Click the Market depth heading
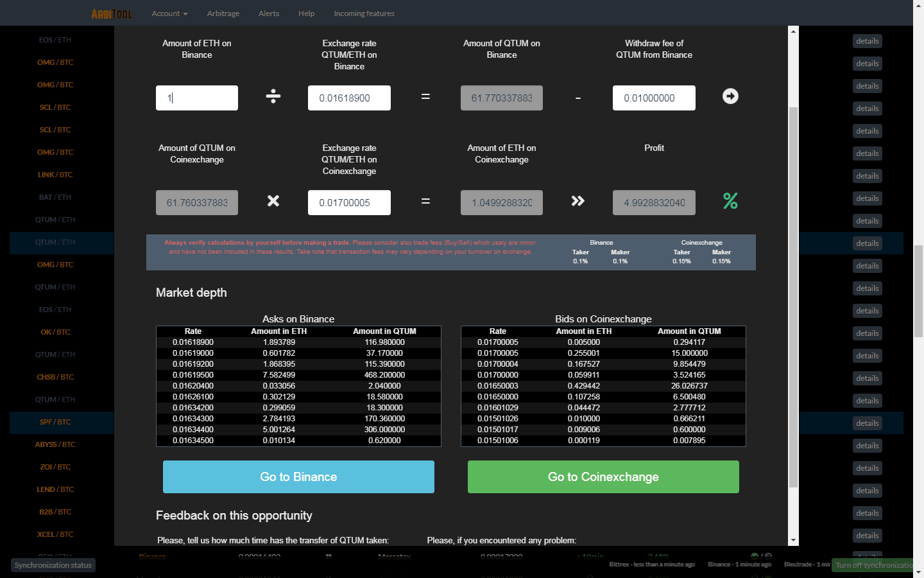 coord(191,293)
